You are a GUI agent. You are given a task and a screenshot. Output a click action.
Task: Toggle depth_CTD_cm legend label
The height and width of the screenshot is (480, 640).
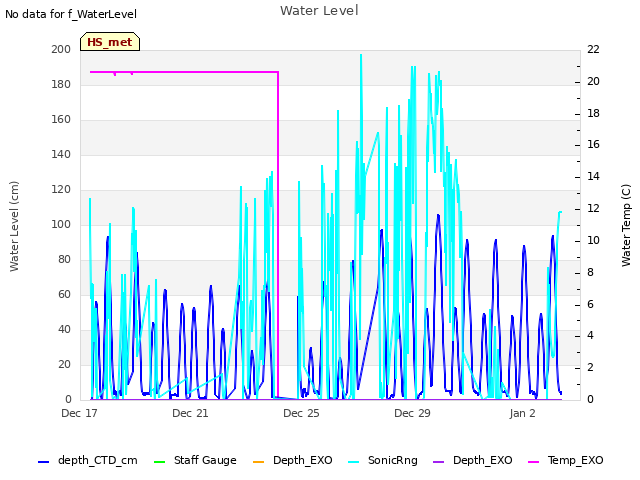point(98,460)
